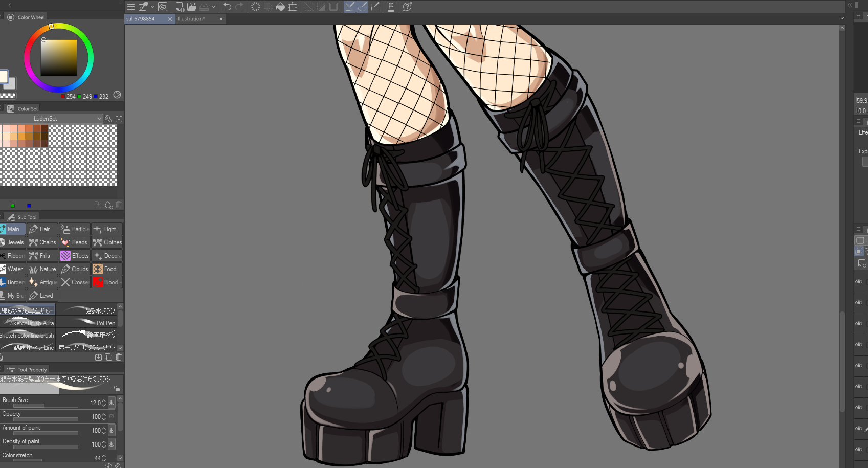
Task: Click the Undo arrow in the toolbar
Action: point(227,7)
